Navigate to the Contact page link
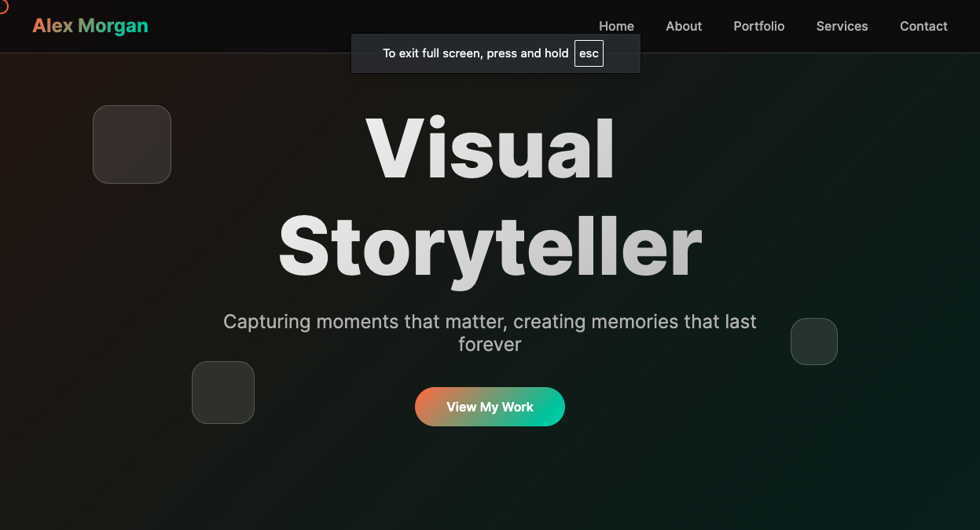 click(923, 26)
